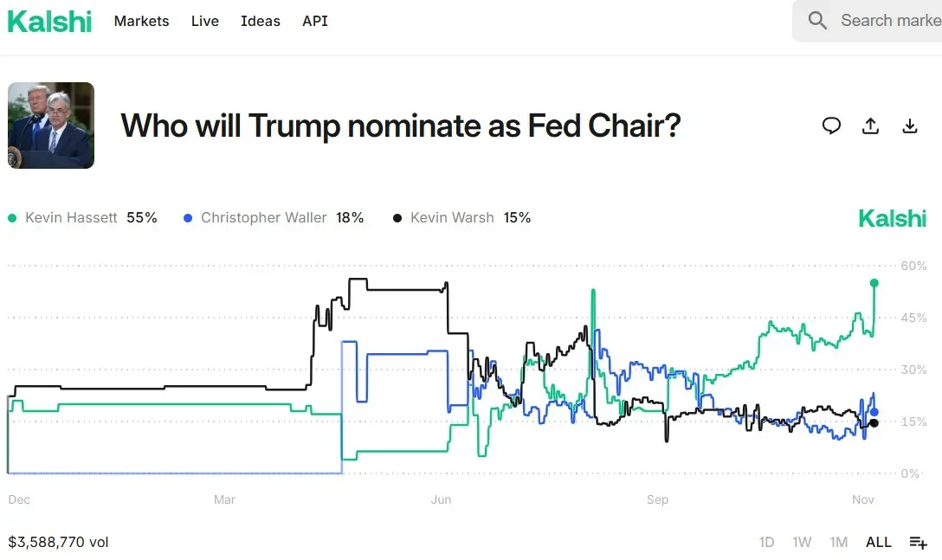Click the Kalshi logo in the header

coord(49,21)
